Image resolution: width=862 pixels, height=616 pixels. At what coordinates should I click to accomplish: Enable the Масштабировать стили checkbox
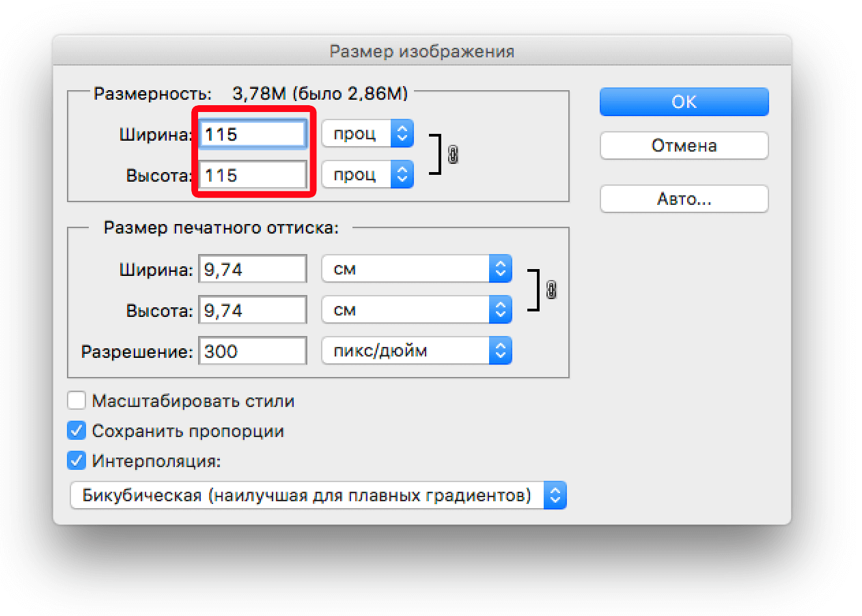[77, 401]
